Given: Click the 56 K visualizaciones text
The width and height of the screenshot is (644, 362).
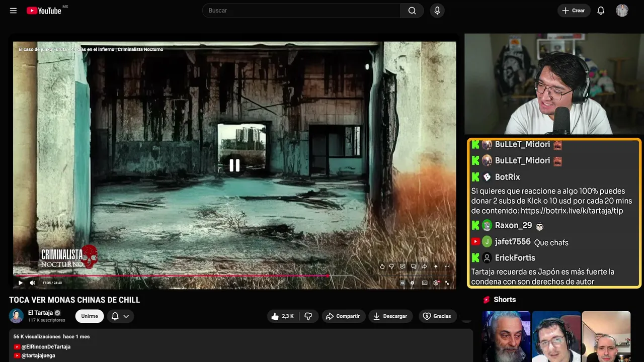Looking at the screenshot, I should (37, 336).
